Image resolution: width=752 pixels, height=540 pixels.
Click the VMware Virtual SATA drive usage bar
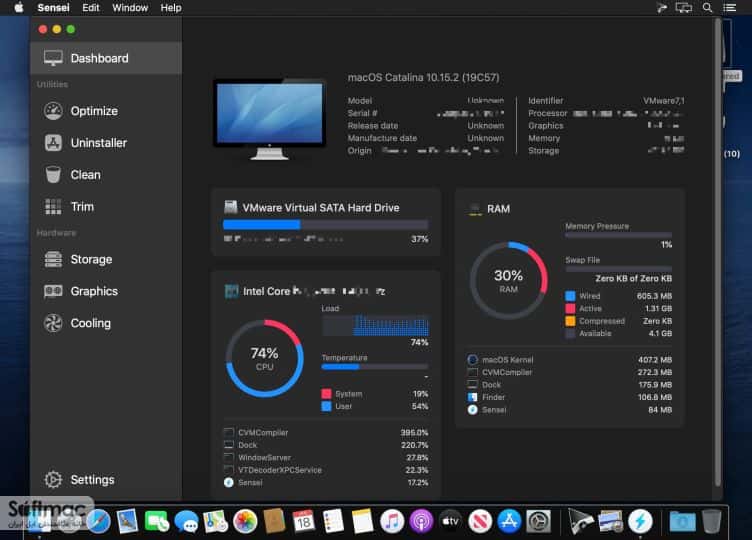coord(325,224)
